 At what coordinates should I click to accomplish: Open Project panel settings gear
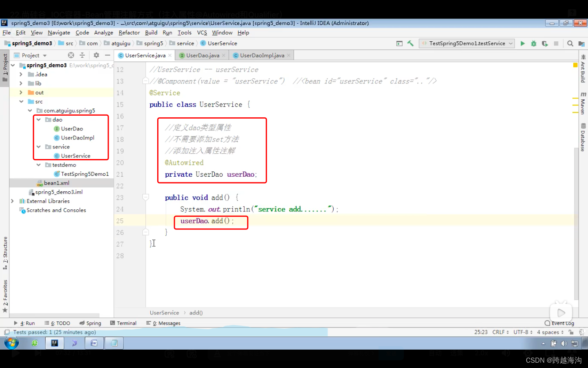(96, 55)
